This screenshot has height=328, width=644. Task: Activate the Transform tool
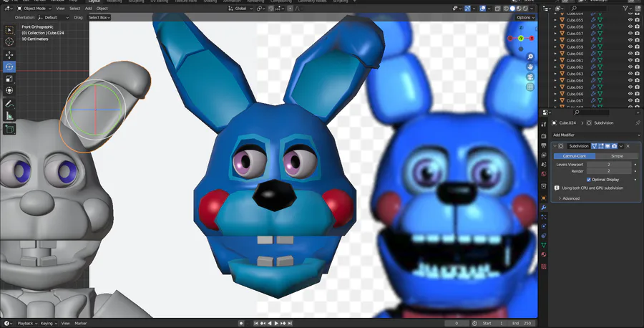tap(9, 90)
